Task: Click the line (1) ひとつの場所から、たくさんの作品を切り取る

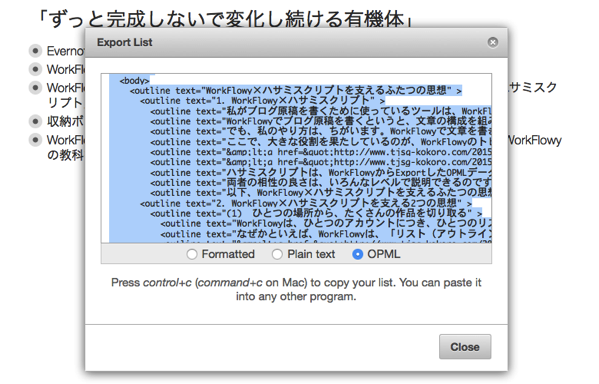Action: (316, 213)
